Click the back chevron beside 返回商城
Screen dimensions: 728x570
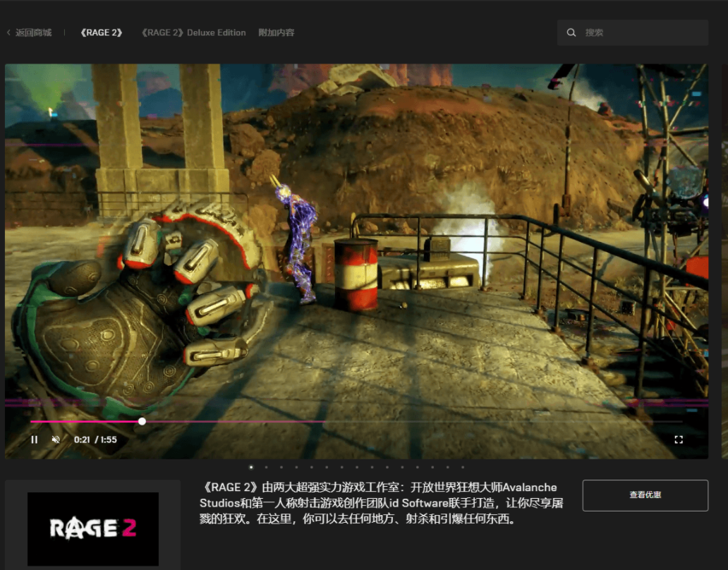click(8, 32)
